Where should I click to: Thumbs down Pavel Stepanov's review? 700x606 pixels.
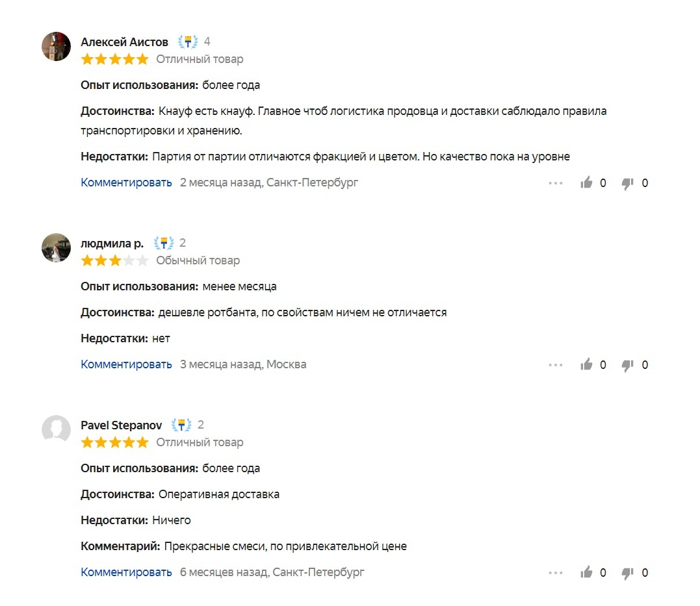click(x=628, y=573)
